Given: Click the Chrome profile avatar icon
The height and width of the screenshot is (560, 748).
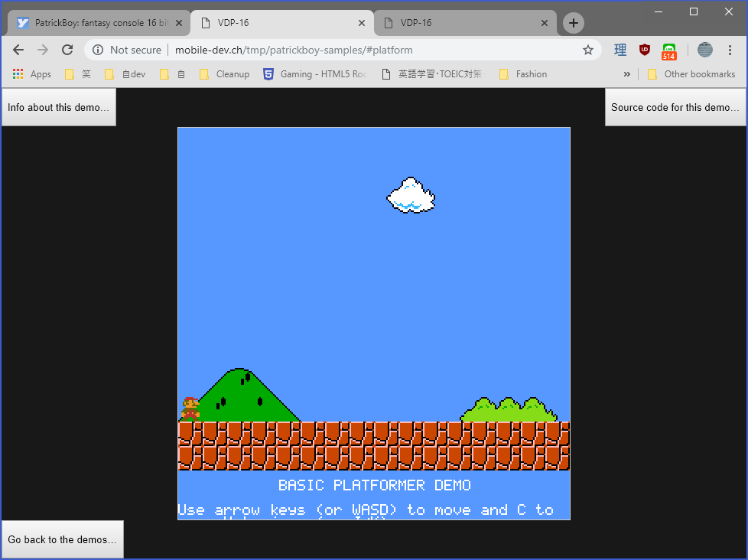Looking at the screenshot, I should (704, 50).
